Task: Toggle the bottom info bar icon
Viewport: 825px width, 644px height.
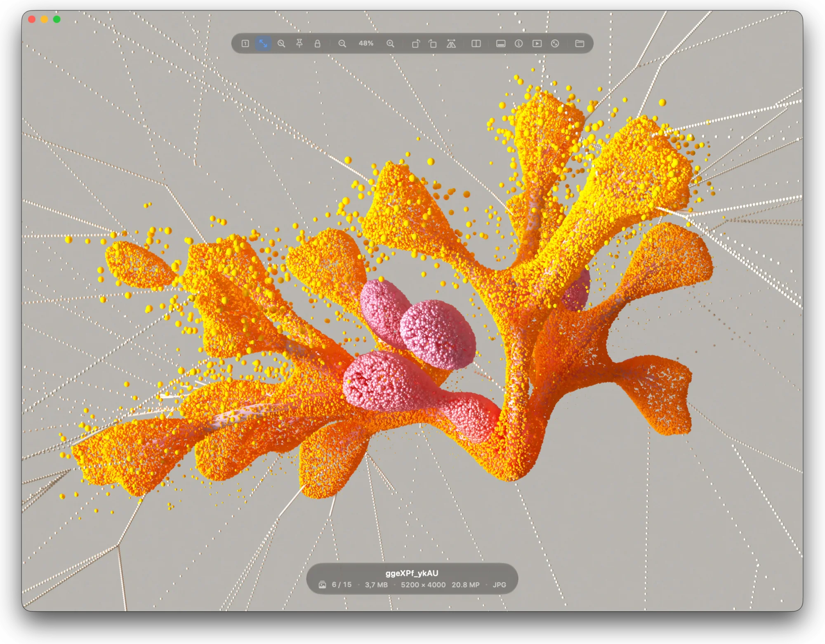Action: click(501, 43)
